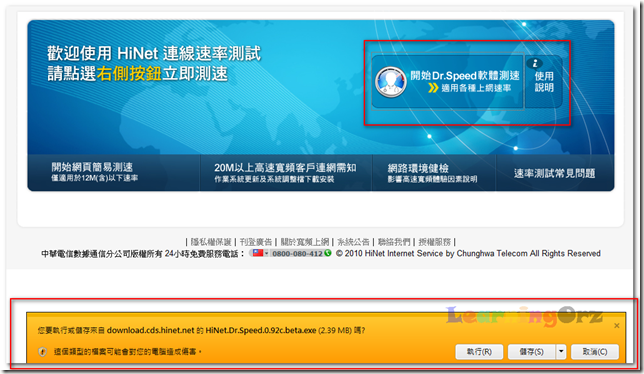Open the 儲存(S) save options dropdown arrow
This screenshot has width=644, height=374.
tap(561, 351)
